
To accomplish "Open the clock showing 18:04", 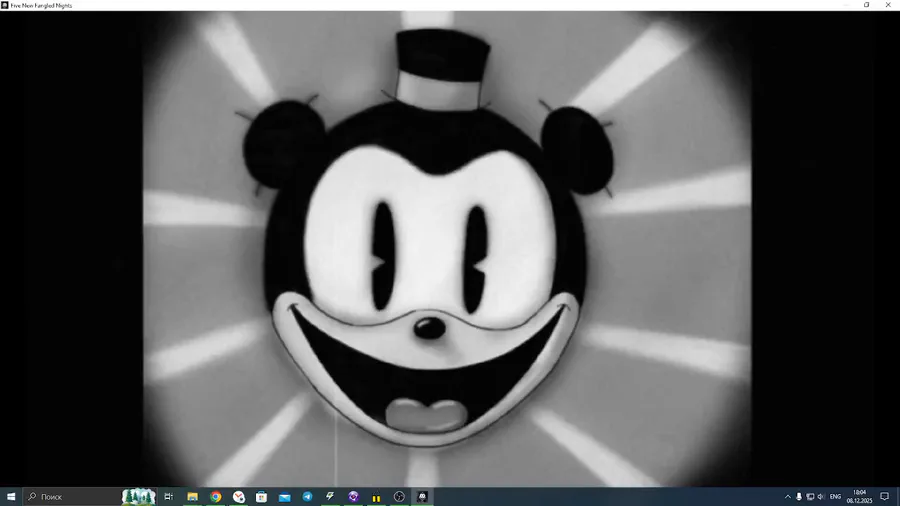I will [859, 497].
